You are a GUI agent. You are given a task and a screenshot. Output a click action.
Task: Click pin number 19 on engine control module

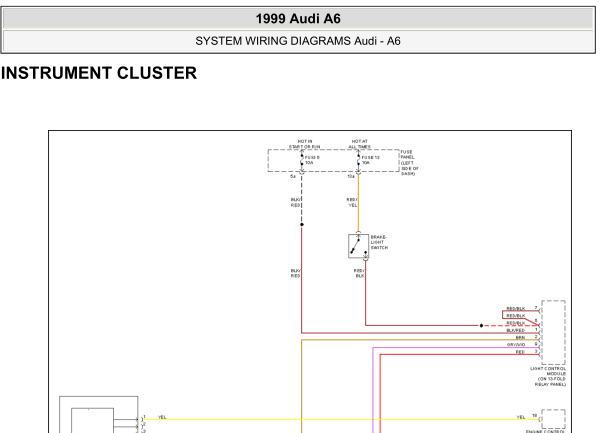tap(534, 416)
